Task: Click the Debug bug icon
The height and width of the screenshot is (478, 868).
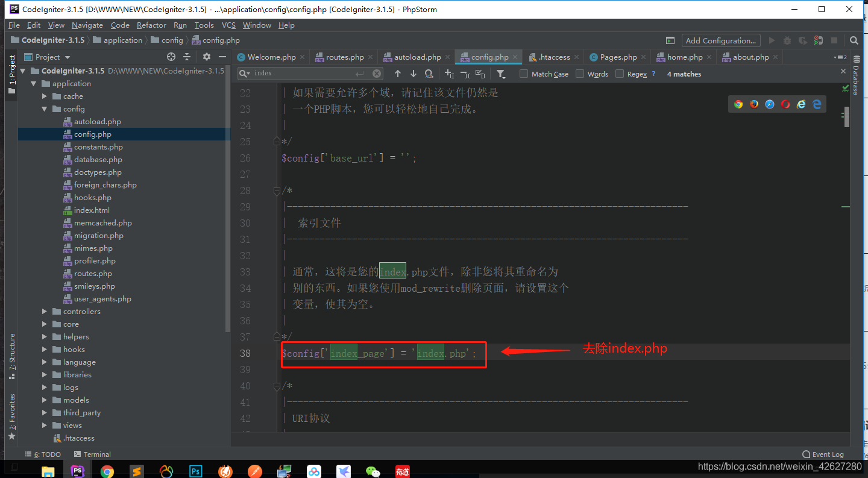Action: click(787, 40)
